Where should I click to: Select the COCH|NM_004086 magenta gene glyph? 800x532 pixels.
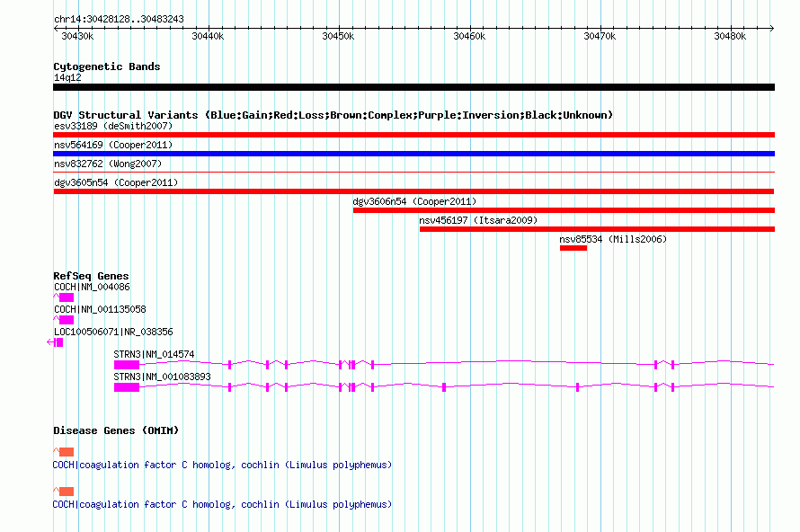[x=64, y=297]
